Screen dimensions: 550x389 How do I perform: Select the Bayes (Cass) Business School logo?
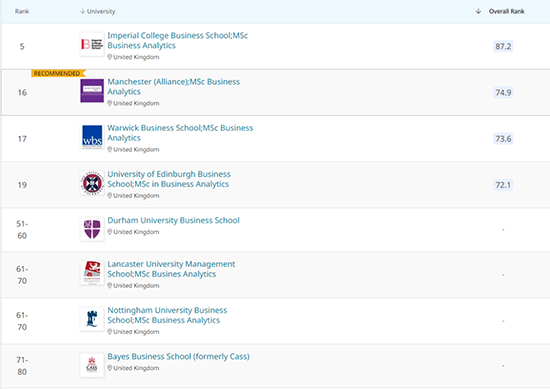click(92, 365)
